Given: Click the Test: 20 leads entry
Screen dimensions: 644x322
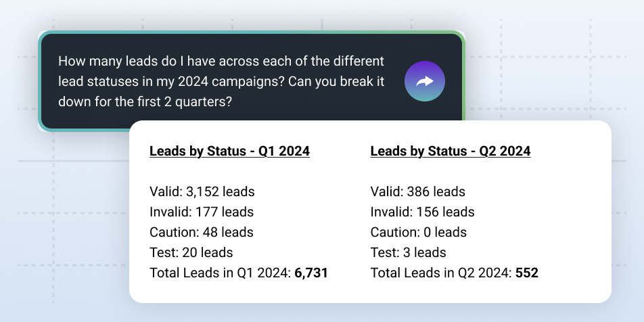Looking at the screenshot, I should (191, 252).
